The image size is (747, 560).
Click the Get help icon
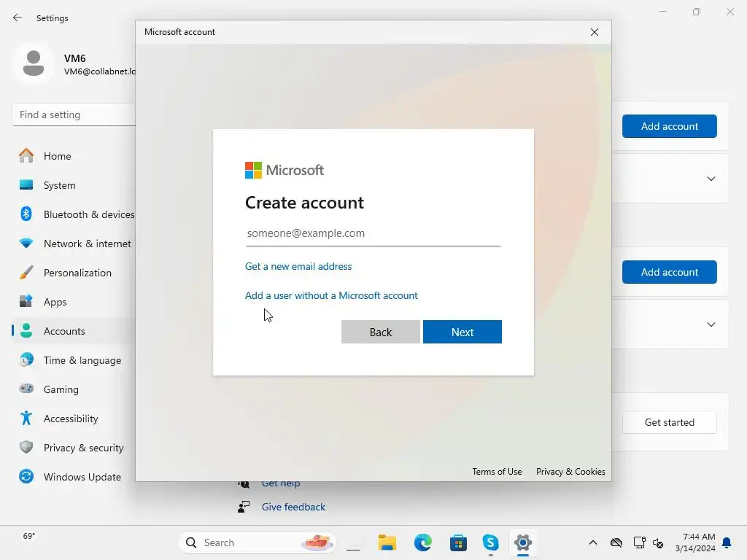pos(244,484)
